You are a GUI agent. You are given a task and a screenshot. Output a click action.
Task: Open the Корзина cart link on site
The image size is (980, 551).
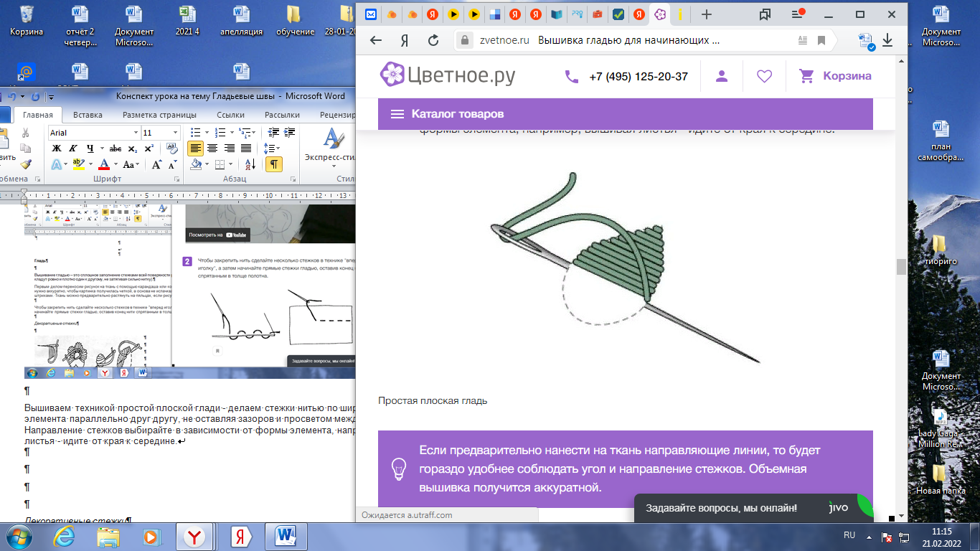pos(836,75)
